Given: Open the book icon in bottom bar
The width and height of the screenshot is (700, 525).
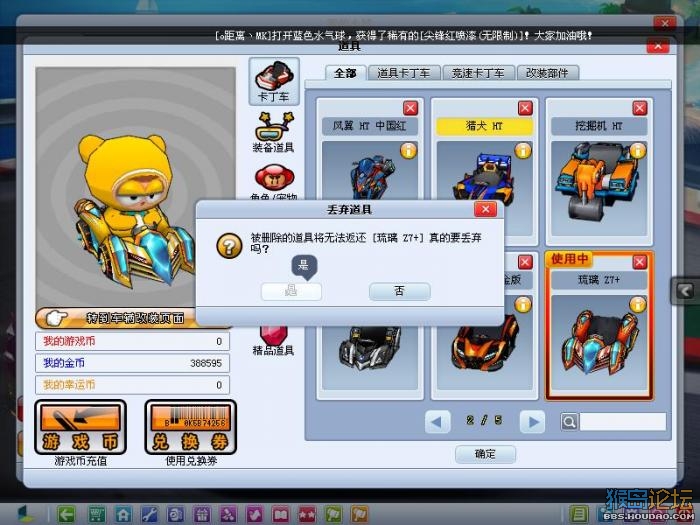Looking at the screenshot, I should (280, 514).
